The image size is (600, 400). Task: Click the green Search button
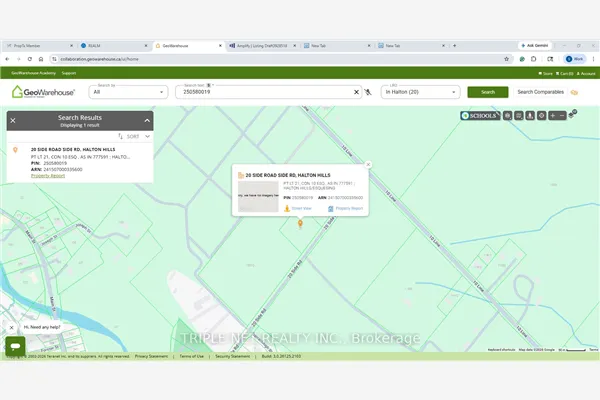[x=488, y=92]
